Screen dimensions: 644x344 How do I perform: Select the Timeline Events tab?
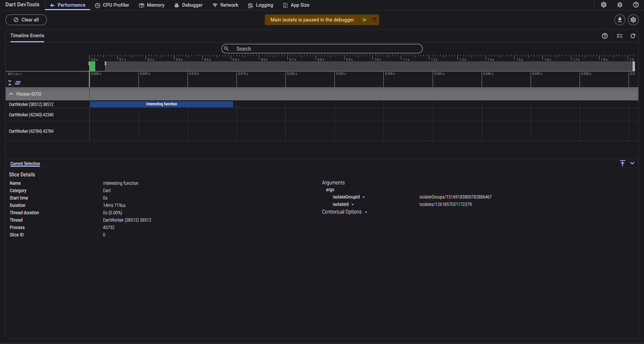[27, 36]
